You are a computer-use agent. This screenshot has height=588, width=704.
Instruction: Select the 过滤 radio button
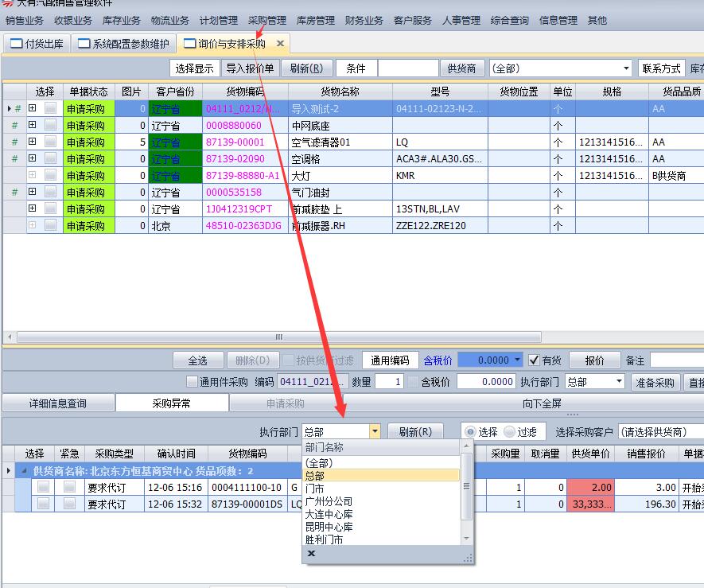[x=509, y=432]
